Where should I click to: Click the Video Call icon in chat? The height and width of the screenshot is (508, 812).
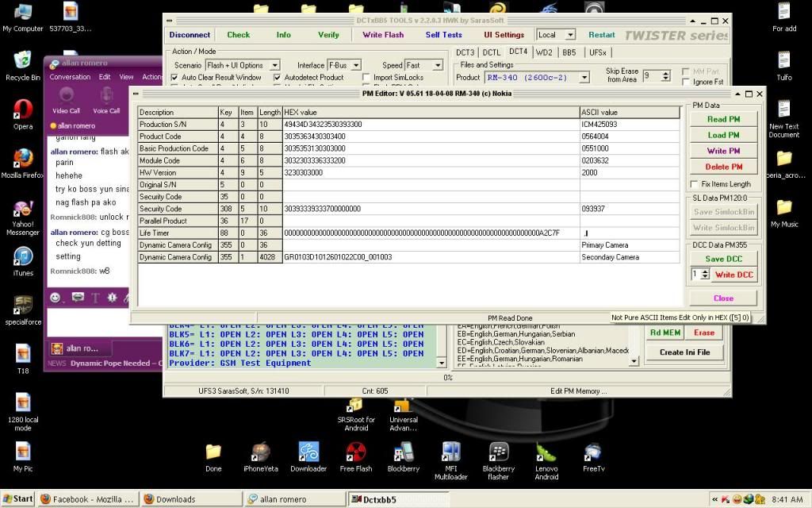tap(66, 96)
